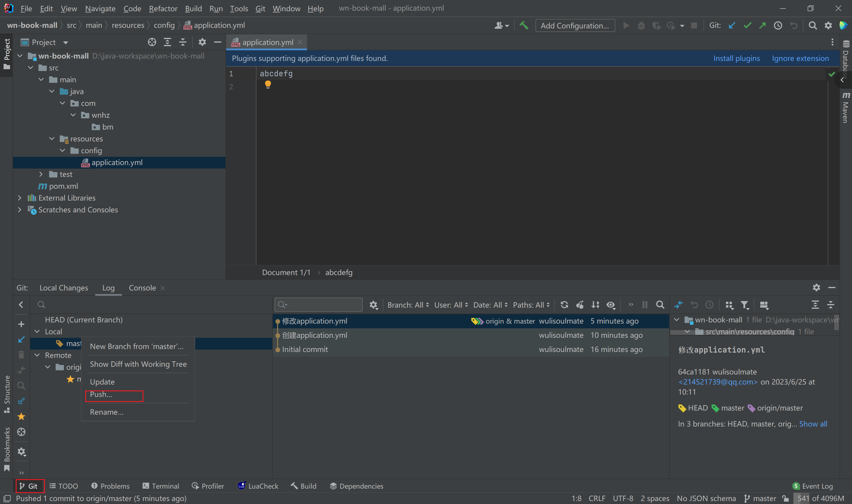The height and width of the screenshot is (504, 852).
Task: Click Refresh icon in Git log toolbar
Action: (x=564, y=305)
